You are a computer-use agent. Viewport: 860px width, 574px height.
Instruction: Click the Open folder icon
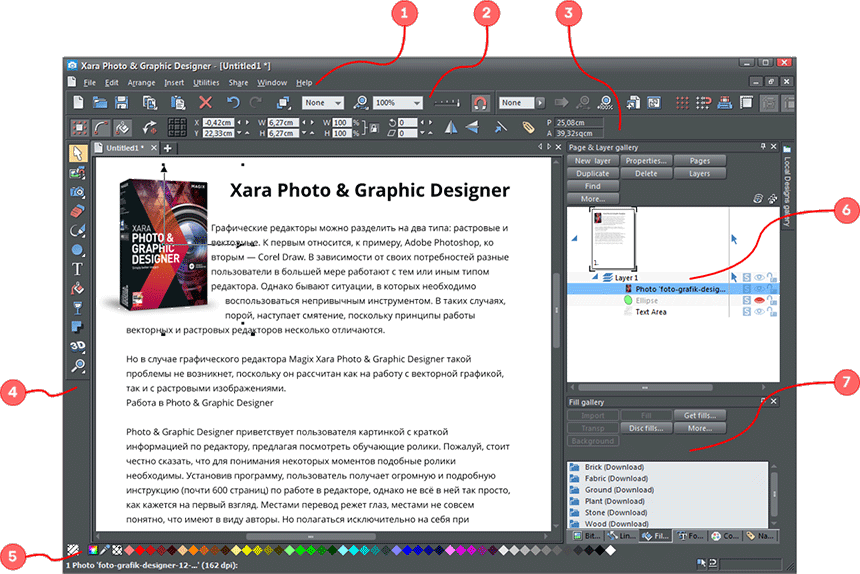click(x=100, y=103)
